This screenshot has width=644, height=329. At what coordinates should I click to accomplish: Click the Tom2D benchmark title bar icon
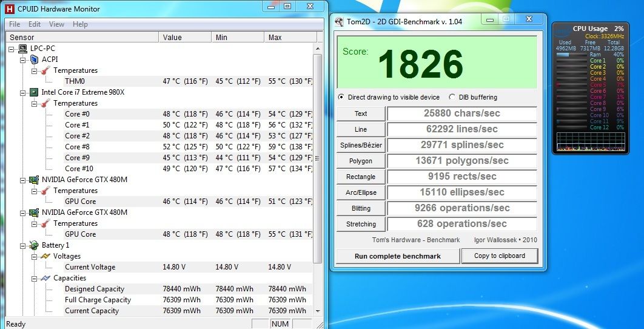pyautogui.click(x=339, y=21)
